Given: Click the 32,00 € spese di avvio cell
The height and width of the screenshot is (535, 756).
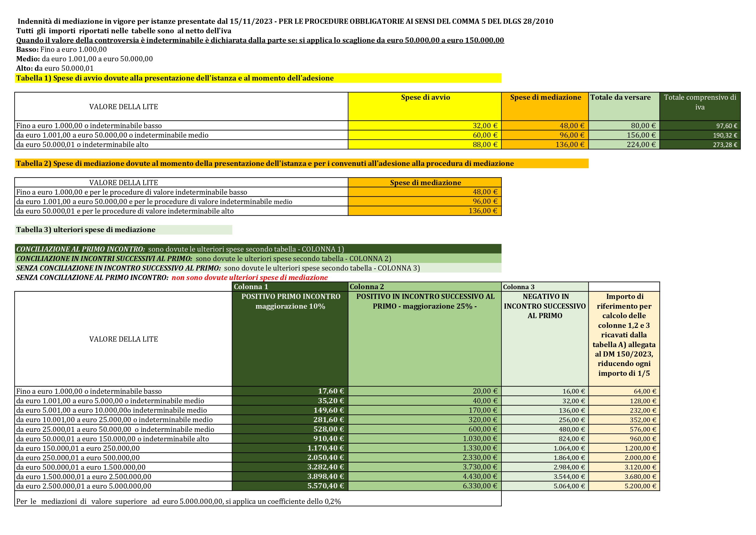Looking at the screenshot, I should click(x=425, y=125).
